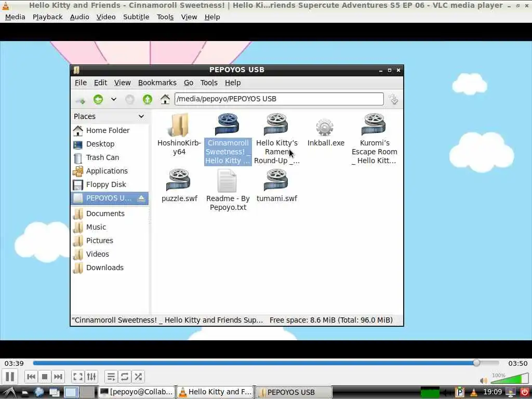The image size is (532, 399).
Task: Open Tools menu in file manager
Action: [209, 83]
